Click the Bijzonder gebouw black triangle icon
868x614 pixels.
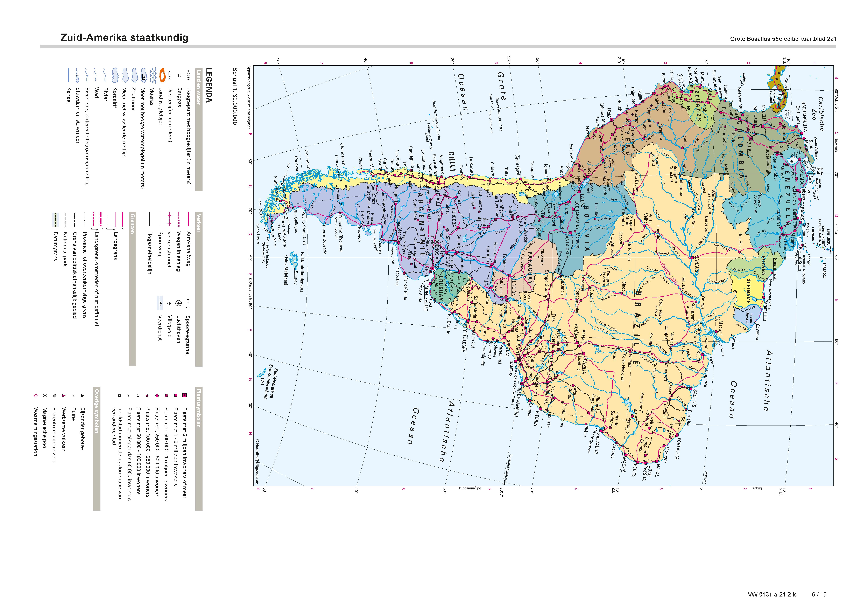click(83, 396)
